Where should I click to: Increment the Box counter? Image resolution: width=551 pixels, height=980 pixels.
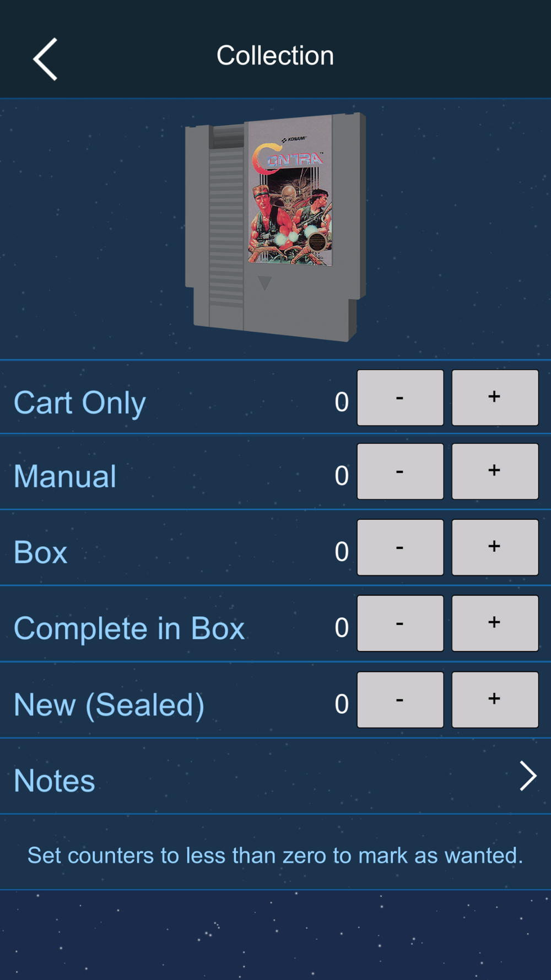coord(495,547)
